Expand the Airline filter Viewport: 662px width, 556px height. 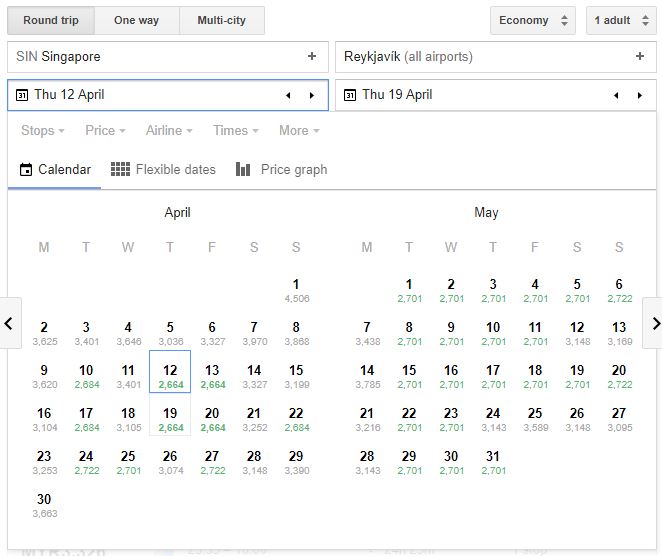(169, 131)
